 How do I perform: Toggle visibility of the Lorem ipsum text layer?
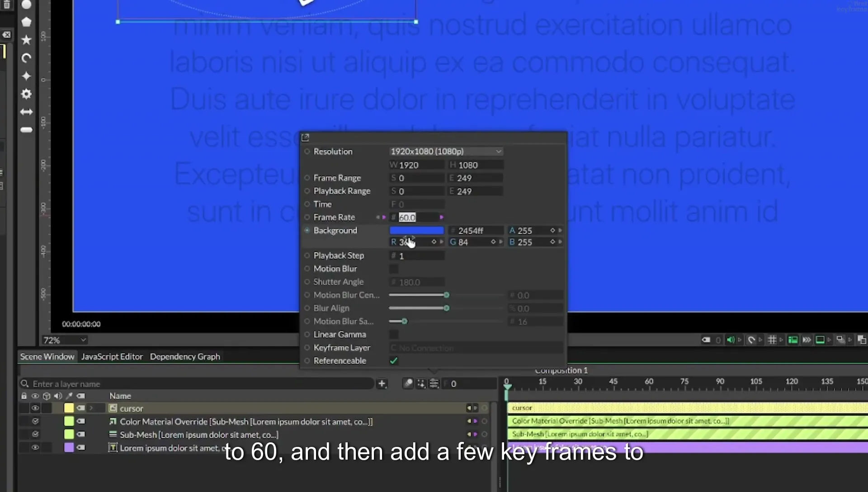click(35, 448)
